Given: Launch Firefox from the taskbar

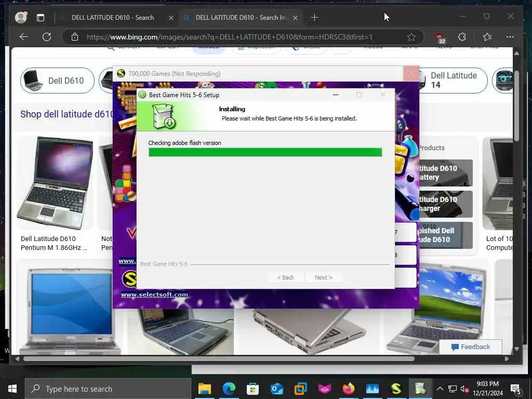Looking at the screenshot, I should coord(348,389).
